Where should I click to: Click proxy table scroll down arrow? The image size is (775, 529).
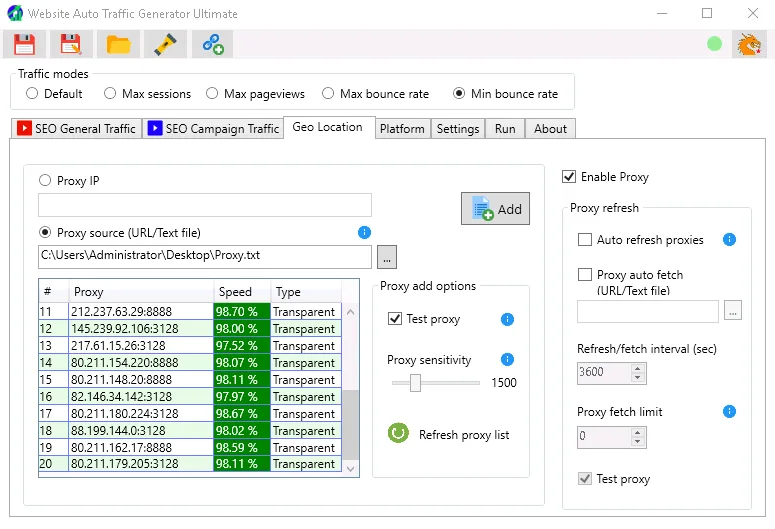coord(351,468)
